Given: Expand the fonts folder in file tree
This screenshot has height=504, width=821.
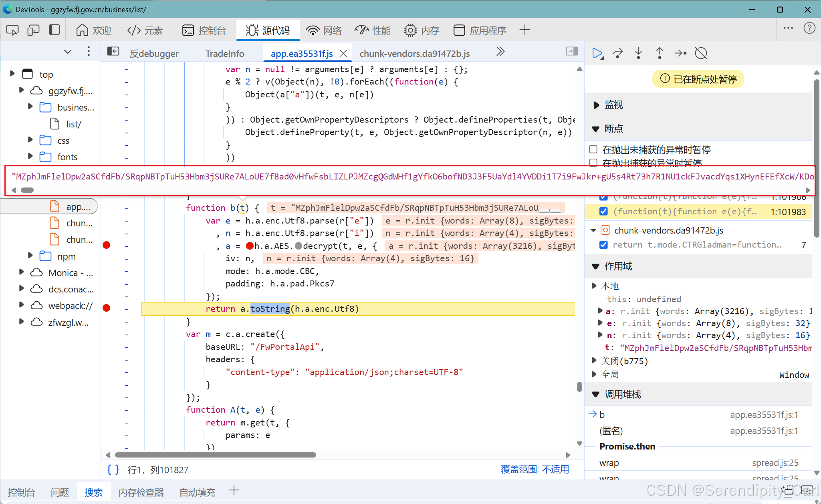Looking at the screenshot, I should click(x=30, y=156).
